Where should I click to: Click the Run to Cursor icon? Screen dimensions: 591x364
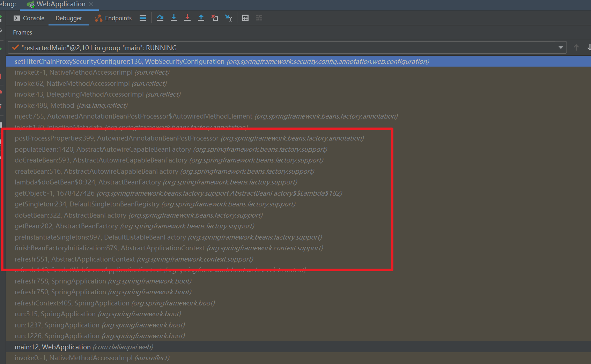(x=229, y=18)
